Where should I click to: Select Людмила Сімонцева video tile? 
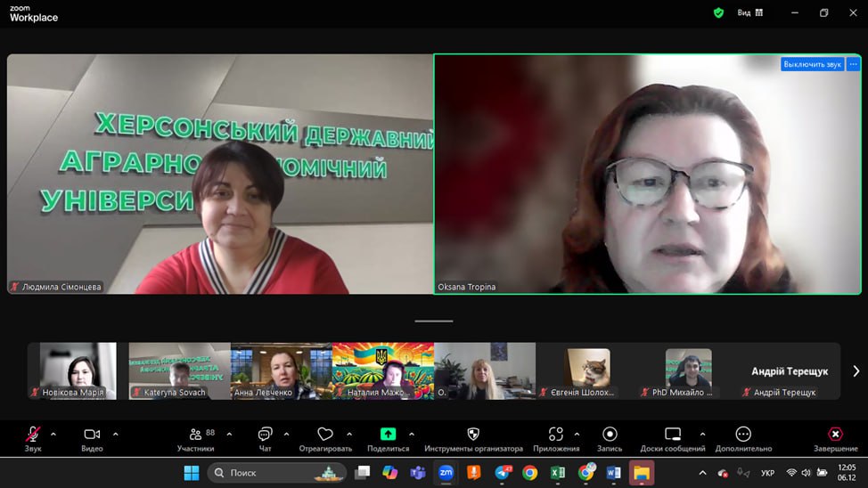220,174
